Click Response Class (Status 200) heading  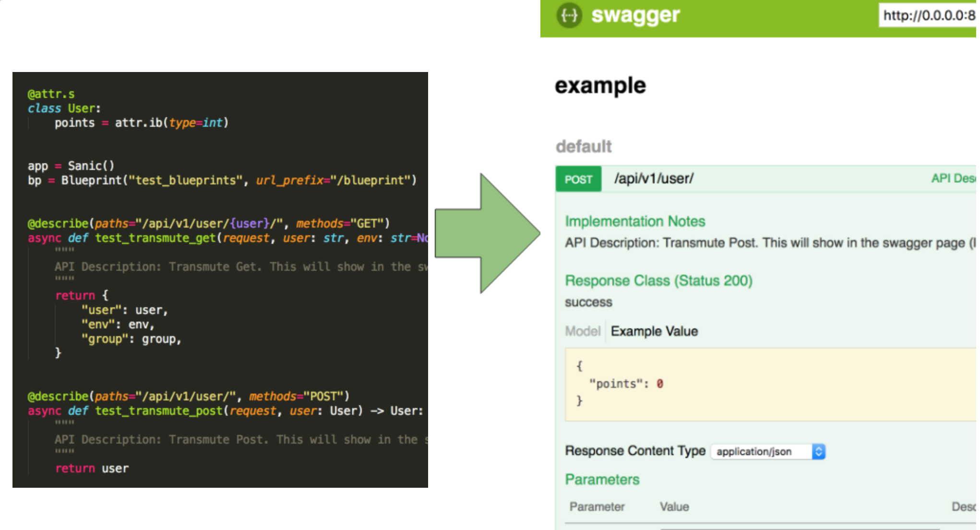[x=658, y=280]
